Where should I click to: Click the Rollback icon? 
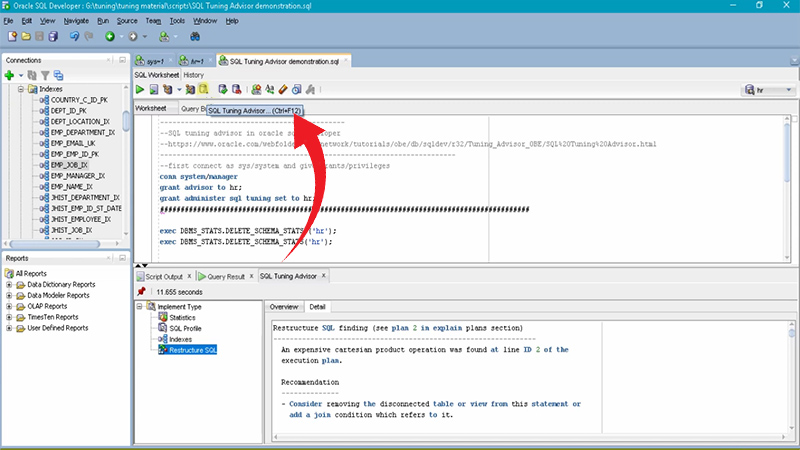click(x=236, y=90)
